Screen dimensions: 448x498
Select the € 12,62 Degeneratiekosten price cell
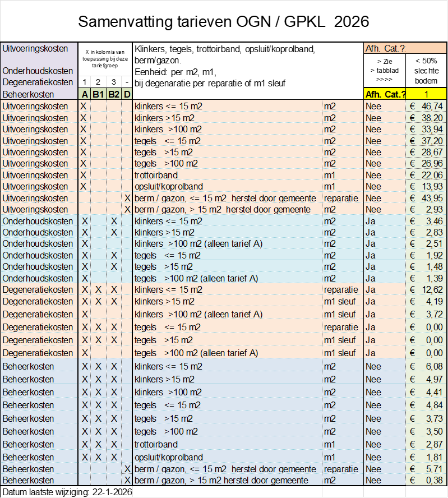(426, 289)
